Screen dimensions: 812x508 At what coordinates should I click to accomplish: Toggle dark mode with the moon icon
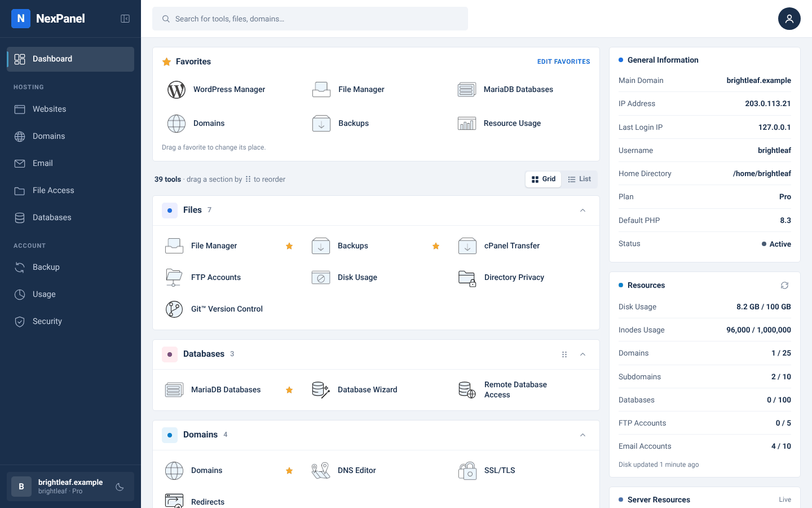click(120, 487)
